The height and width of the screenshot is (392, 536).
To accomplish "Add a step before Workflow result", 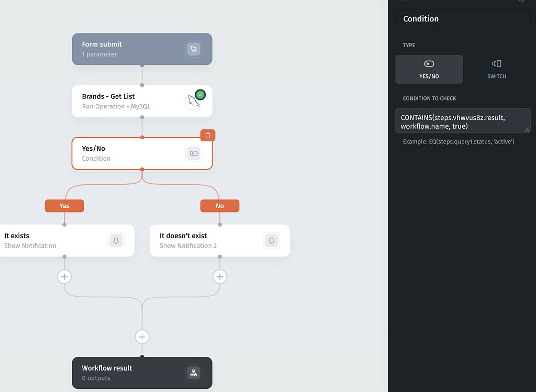I will (x=142, y=337).
